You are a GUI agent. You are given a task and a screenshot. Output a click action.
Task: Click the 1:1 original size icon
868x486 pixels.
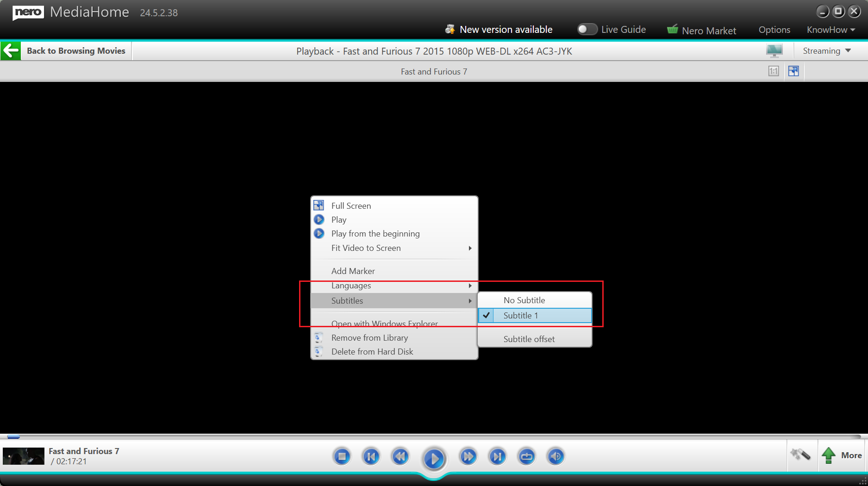[x=774, y=71]
